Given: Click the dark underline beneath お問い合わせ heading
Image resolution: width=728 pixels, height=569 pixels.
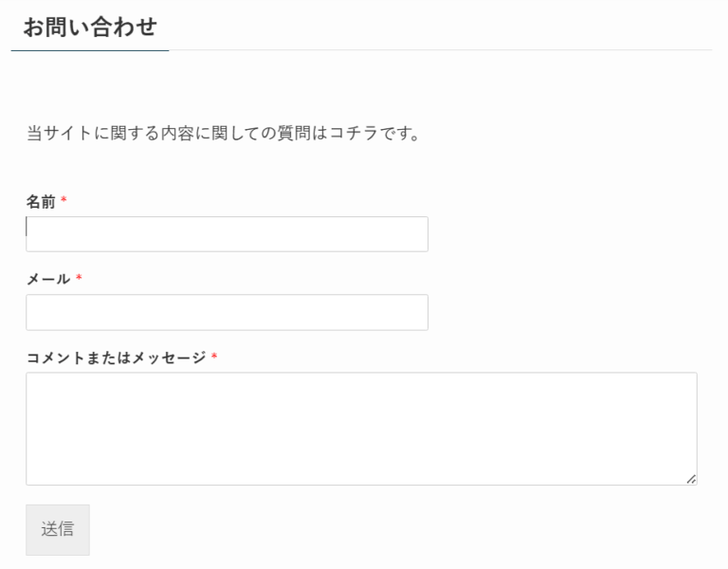Looking at the screenshot, I should pos(89,49).
